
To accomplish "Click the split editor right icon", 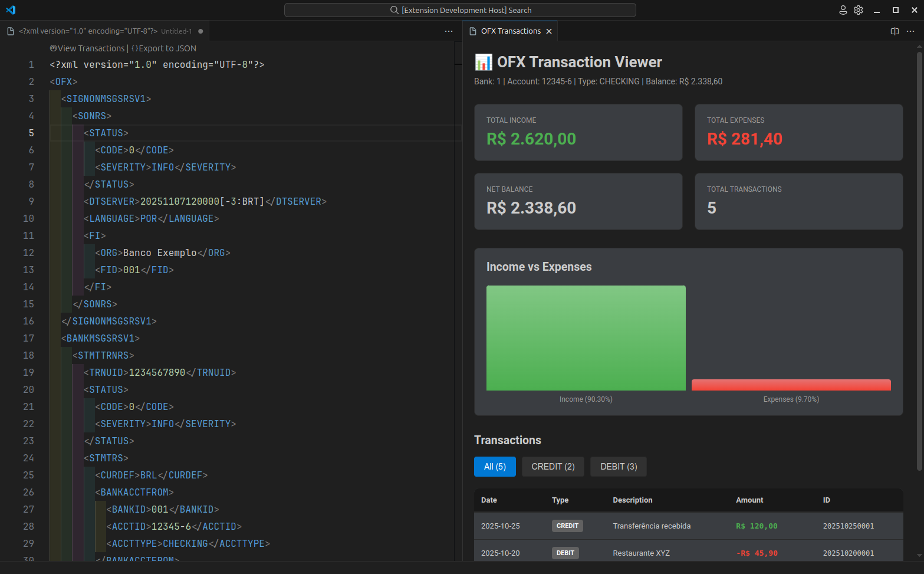I will click(x=895, y=31).
